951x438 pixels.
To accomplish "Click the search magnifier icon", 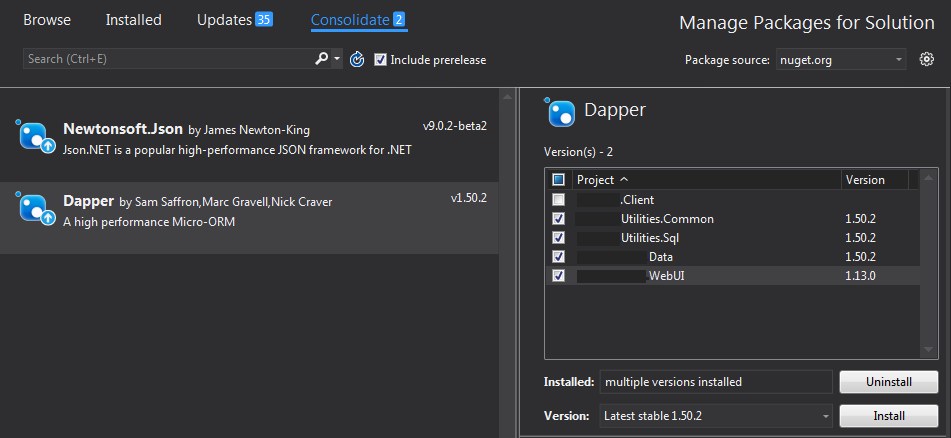I will (x=321, y=59).
